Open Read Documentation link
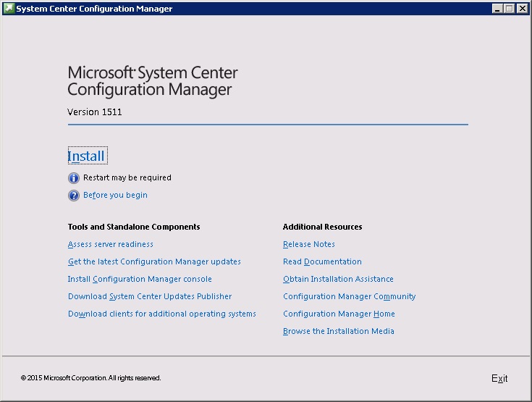 click(x=322, y=261)
